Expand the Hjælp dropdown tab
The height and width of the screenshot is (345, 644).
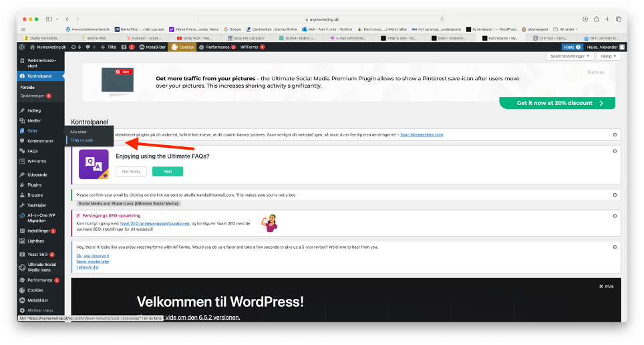[608, 57]
